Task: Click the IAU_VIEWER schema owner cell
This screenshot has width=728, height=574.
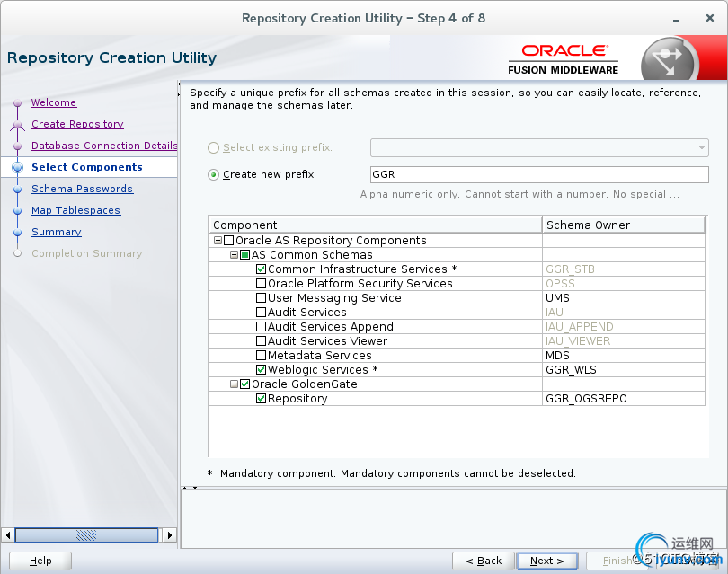Action: point(624,341)
